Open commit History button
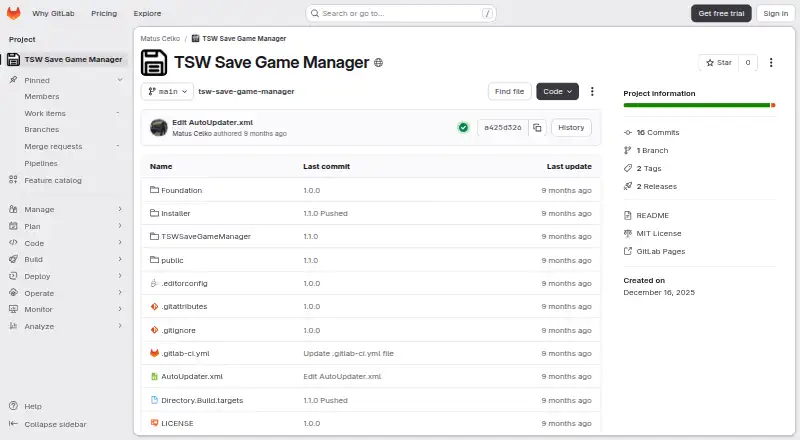800x440 pixels. tap(571, 128)
